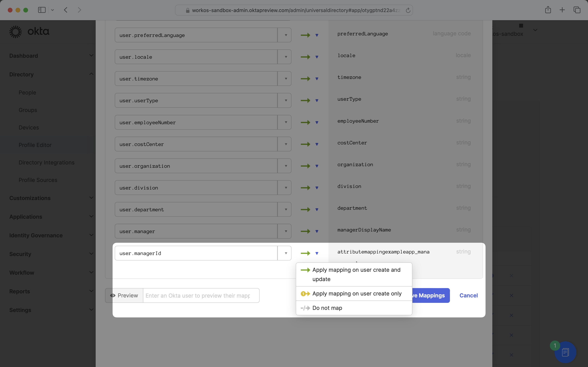
Task: Click the Cancel link
Action: (x=468, y=295)
